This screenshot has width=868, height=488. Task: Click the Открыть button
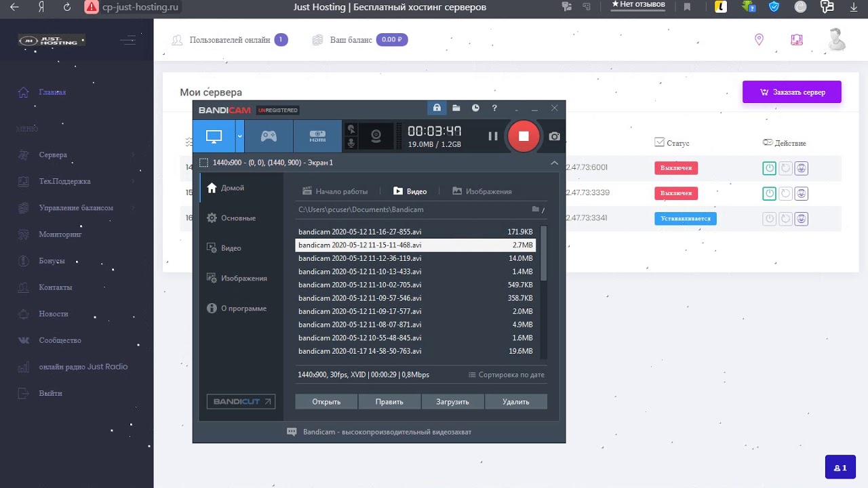click(326, 402)
